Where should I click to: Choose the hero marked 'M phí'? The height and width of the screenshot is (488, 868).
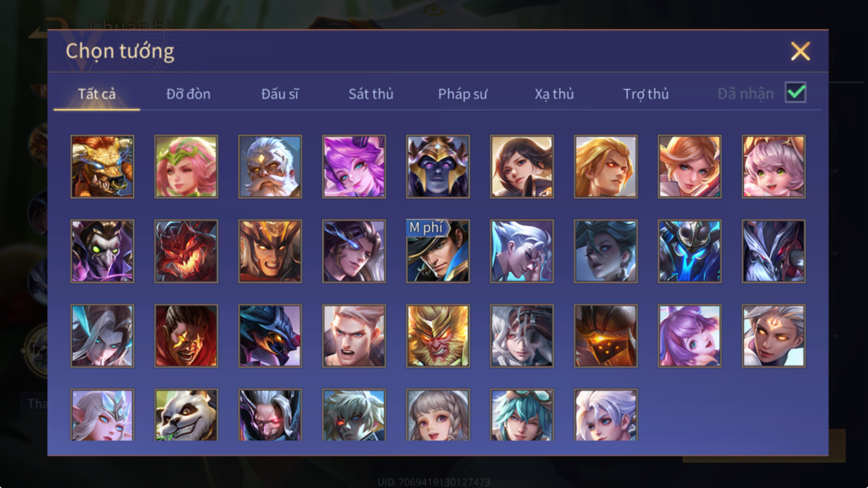pyautogui.click(x=438, y=251)
